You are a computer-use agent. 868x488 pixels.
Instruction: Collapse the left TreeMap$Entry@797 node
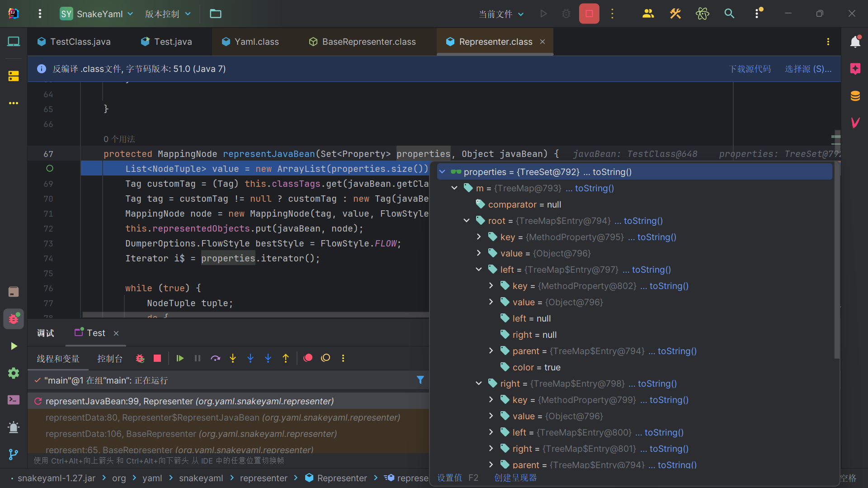(x=479, y=270)
